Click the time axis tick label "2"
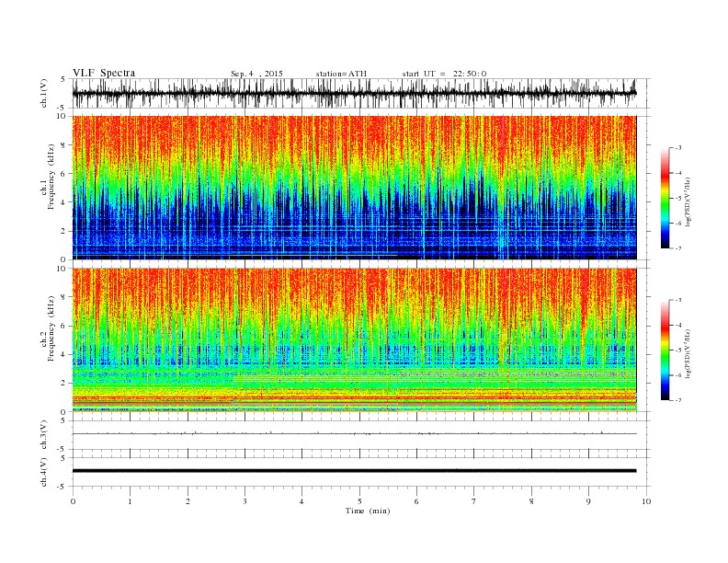This screenshot has height=563, width=728. 188,501
